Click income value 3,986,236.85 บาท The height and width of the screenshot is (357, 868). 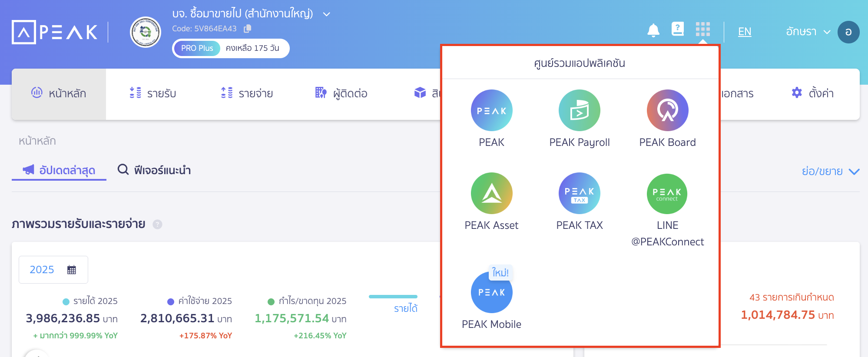72,319
